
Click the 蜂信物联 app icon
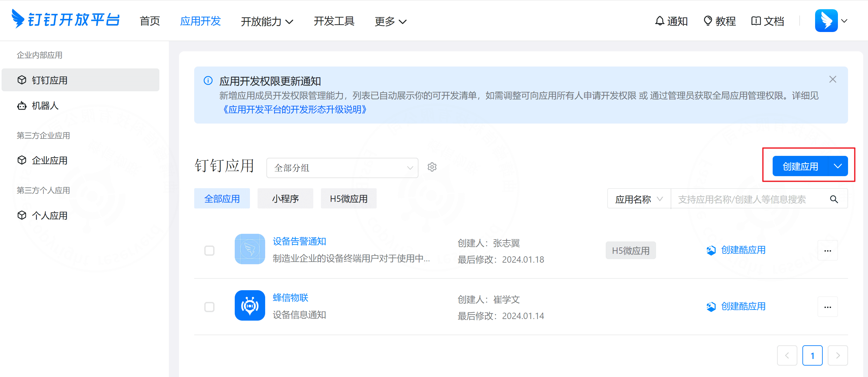pyautogui.click(x=250, y=305)
